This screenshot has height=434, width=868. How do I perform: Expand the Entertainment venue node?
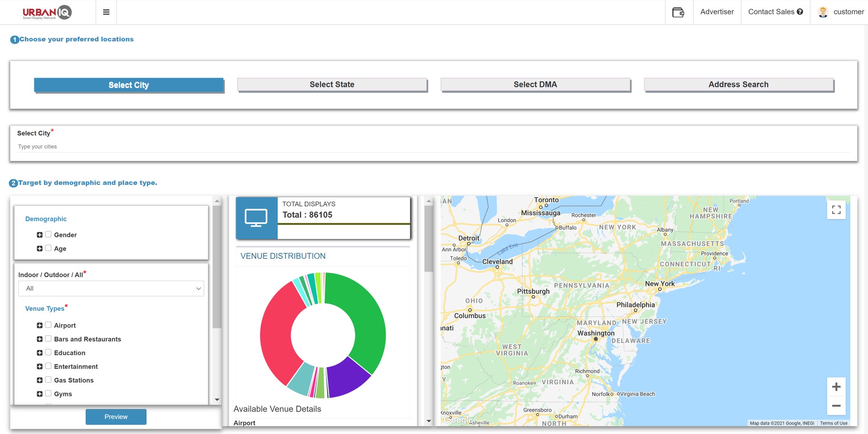click(40, 366)
